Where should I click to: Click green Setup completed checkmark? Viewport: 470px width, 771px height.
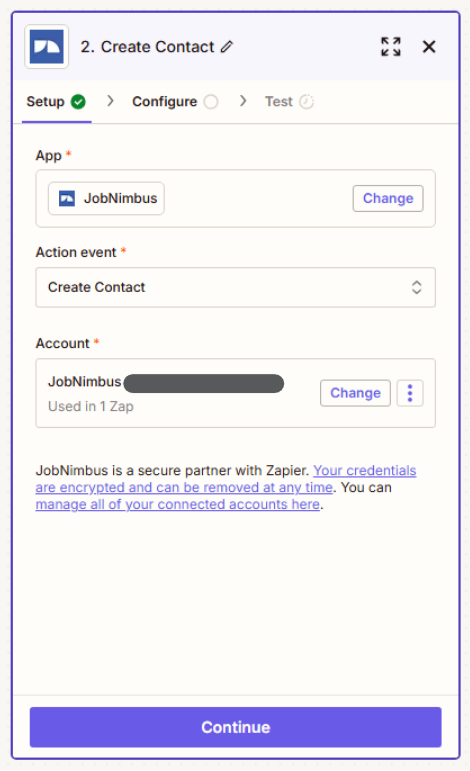click(78, 102)
